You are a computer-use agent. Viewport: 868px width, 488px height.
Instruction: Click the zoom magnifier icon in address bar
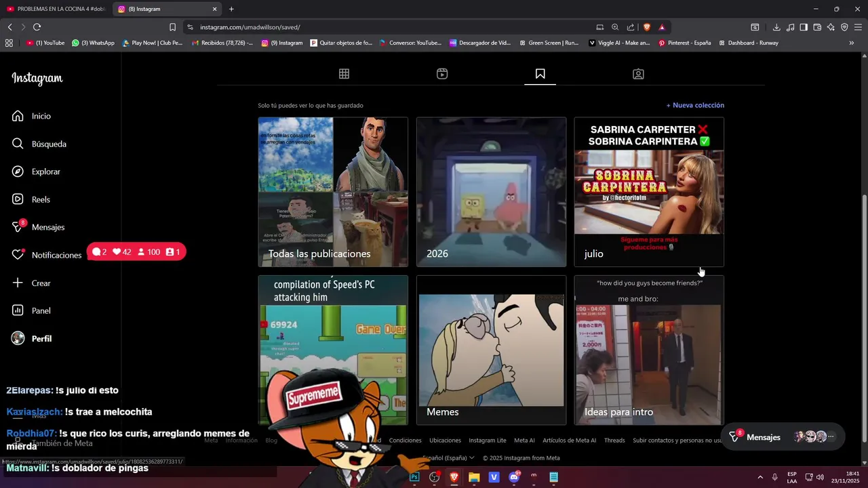coord(615,27)
